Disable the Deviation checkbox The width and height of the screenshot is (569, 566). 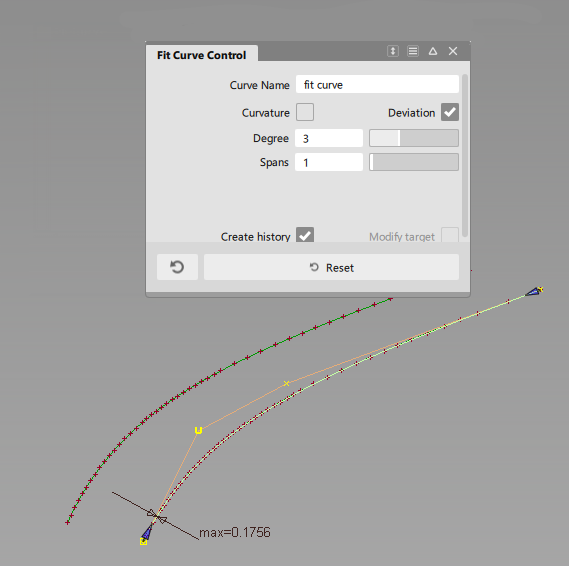450,112
